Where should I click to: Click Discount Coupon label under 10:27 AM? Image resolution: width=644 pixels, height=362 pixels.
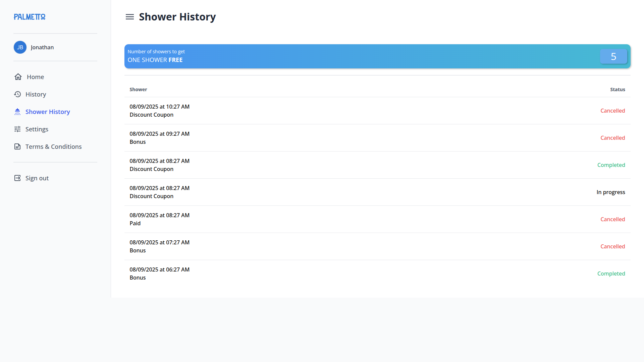(x=152, y=115)
